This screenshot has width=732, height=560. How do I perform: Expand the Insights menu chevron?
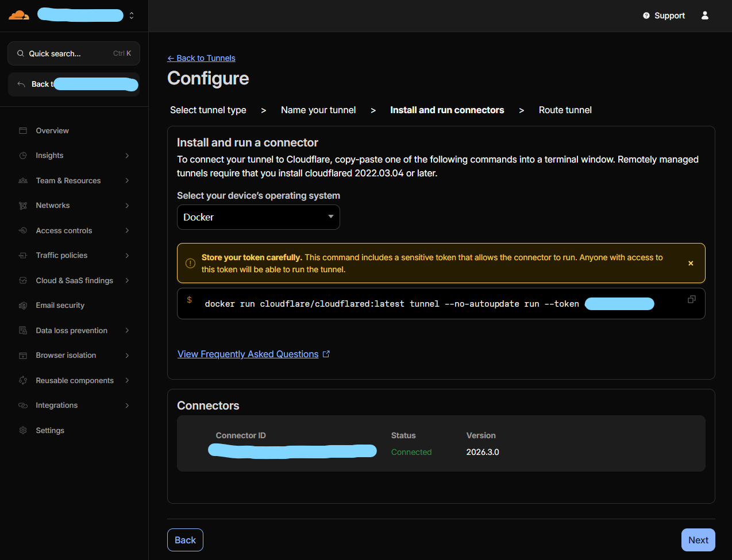point(127,156)
